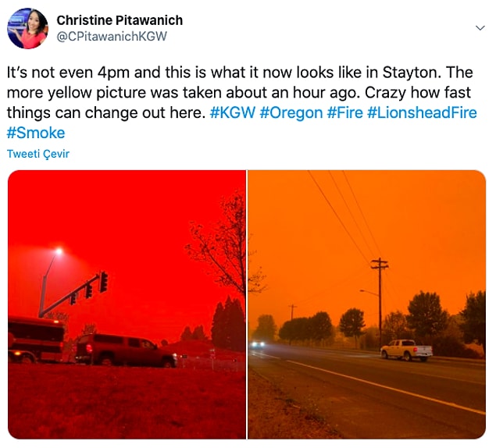Click the Tweeti Çevir translate link
496x448 pixels.
tap(38, 154)
